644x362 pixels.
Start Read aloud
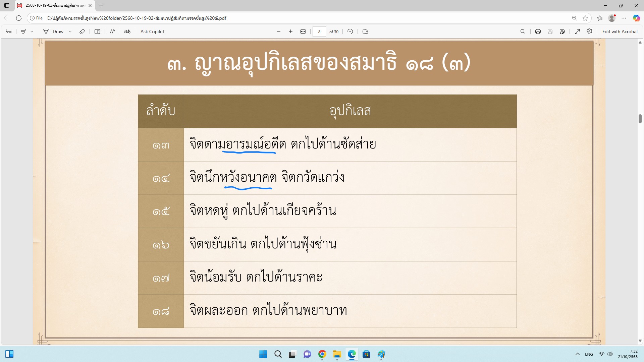pyautogui.click(x=112, y=32)
